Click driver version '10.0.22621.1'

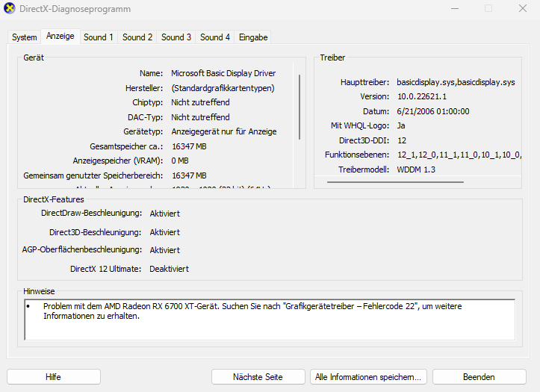click(x=422, y=97)
